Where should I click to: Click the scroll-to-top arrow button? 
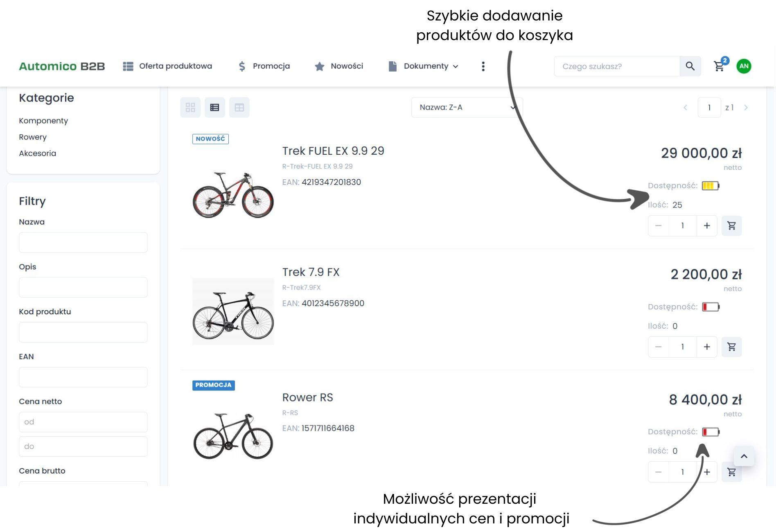[744, 456]
